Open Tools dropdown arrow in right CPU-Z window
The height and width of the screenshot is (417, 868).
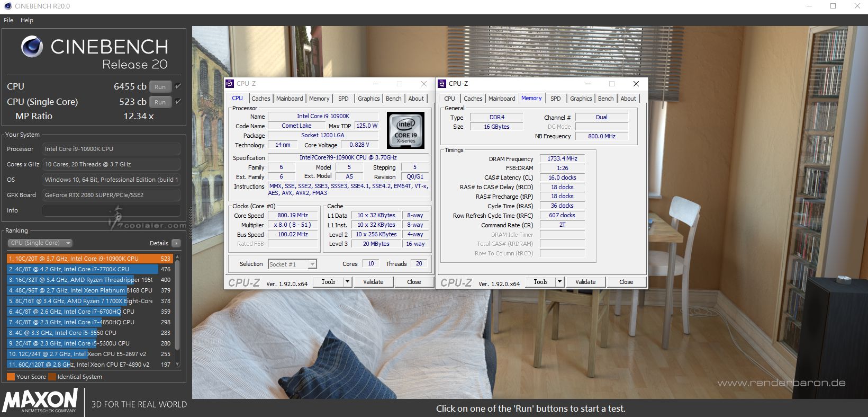click(x=560, y=282)
